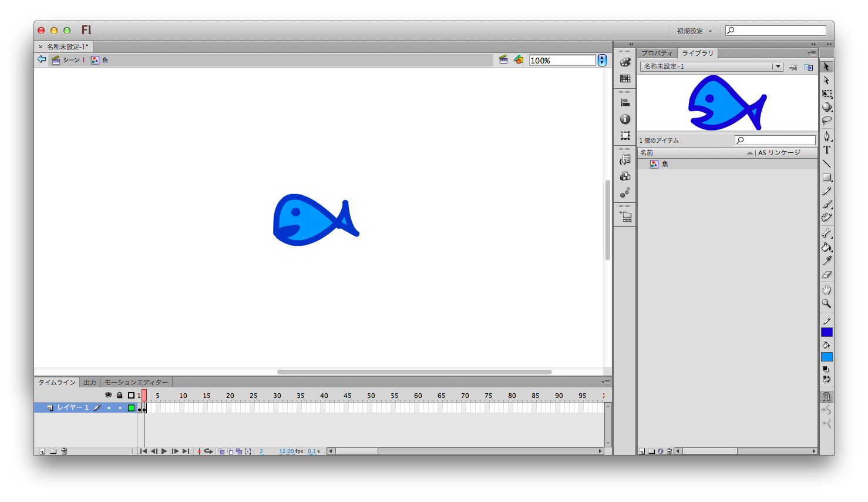The width and height of the screenshot is (868, 502).
Task: Open the 100% zoom level dropdown
Action: 602,61
